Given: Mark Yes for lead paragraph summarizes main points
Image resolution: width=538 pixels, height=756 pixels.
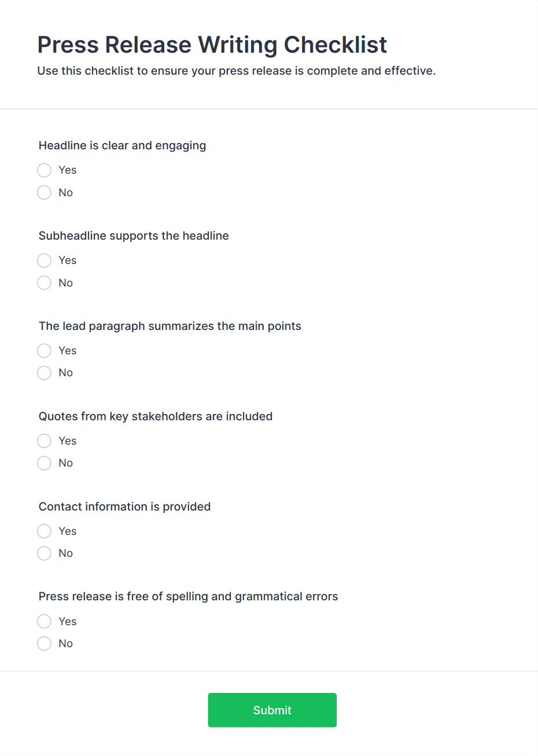Looking at the screenshot, I should pos(45,351).
